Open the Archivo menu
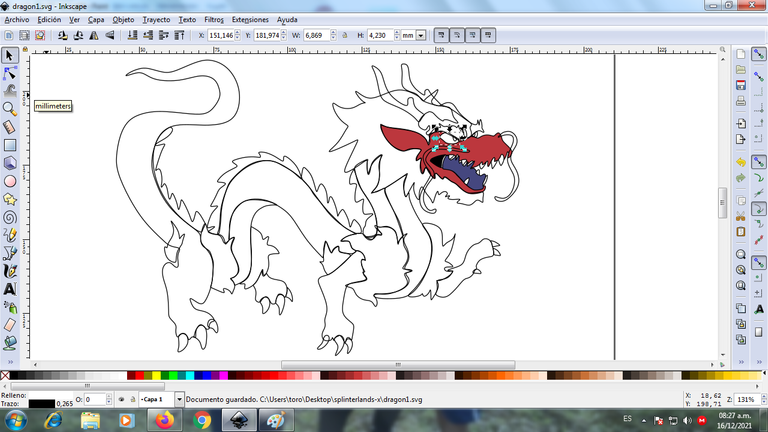 [17, 20]
